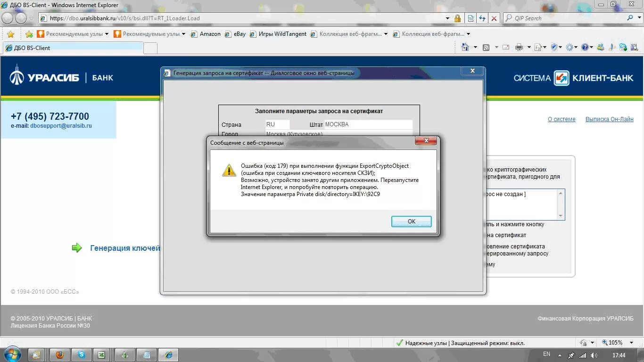Viewport: 644px width, 362px height.
Task: Expand the Safety menu dropdown arrow
Action: coord(561,47)
